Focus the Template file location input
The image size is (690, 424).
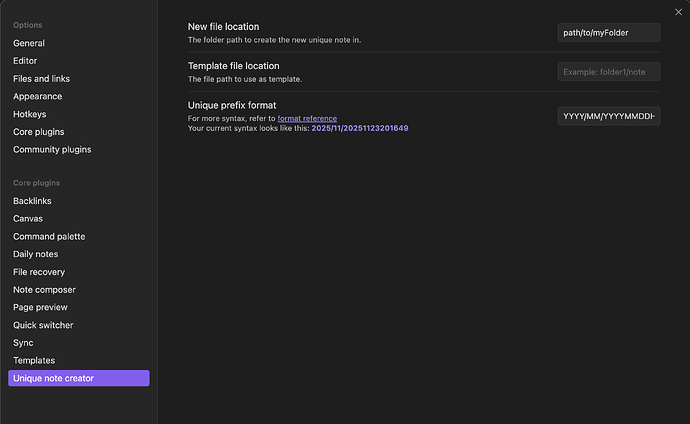[x=608, y=72]
